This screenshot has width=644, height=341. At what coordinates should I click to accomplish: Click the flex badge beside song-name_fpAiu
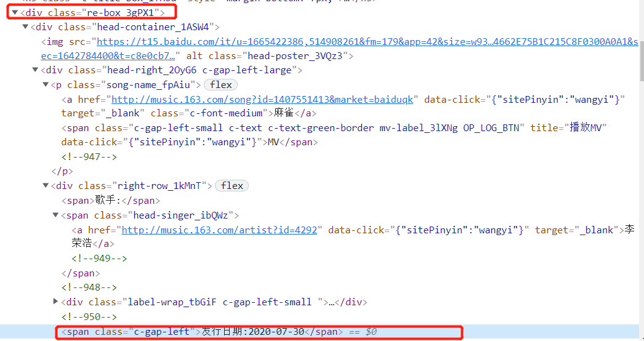(221, 84)
